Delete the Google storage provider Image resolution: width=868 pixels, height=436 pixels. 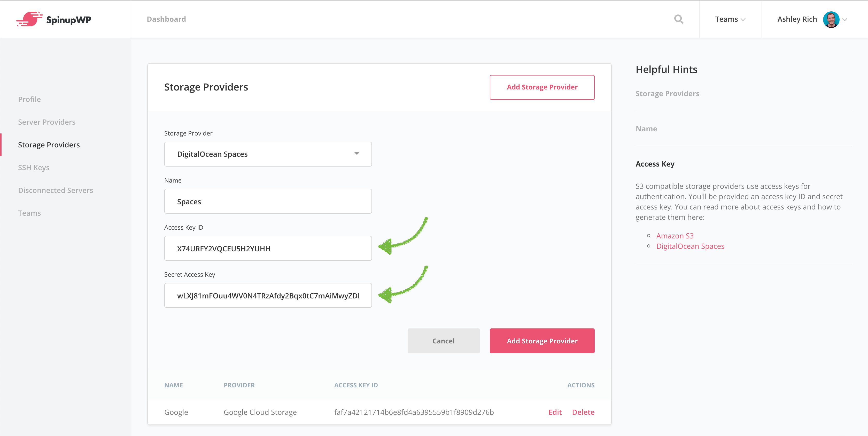point(583,412)
